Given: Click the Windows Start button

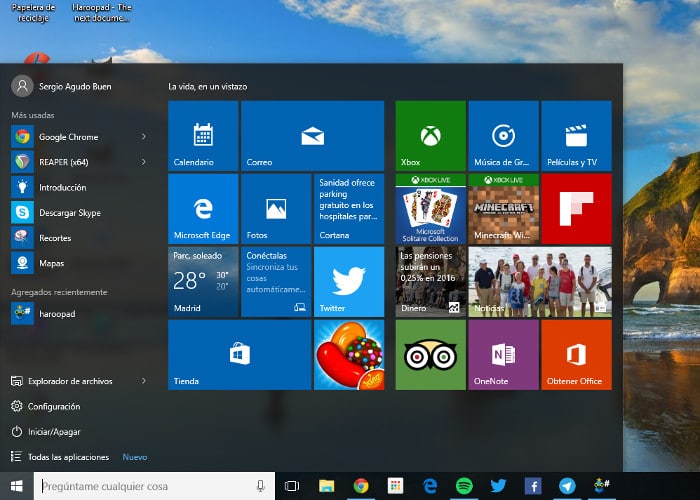Looking at the screenshot, I should pyautogui.click(x=17, y=486).
